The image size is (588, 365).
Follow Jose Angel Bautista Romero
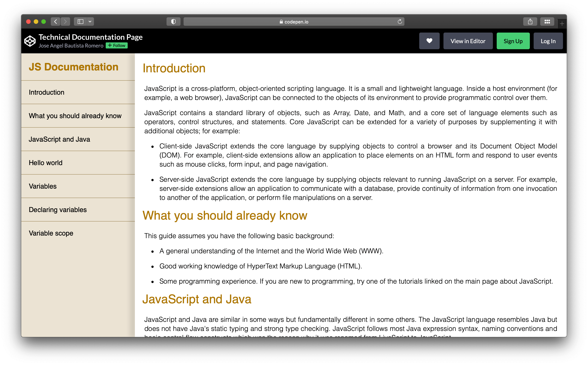click(117, 45)
